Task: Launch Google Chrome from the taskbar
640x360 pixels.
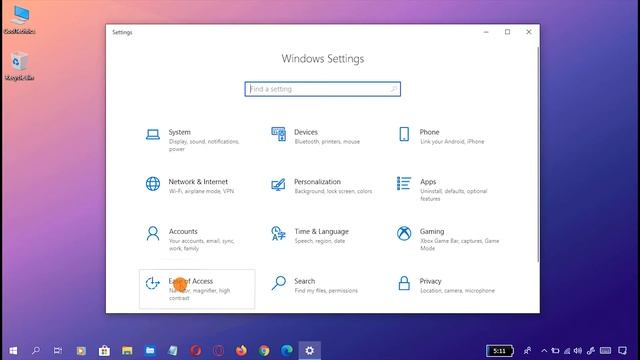Action: [x=264, y=351]
